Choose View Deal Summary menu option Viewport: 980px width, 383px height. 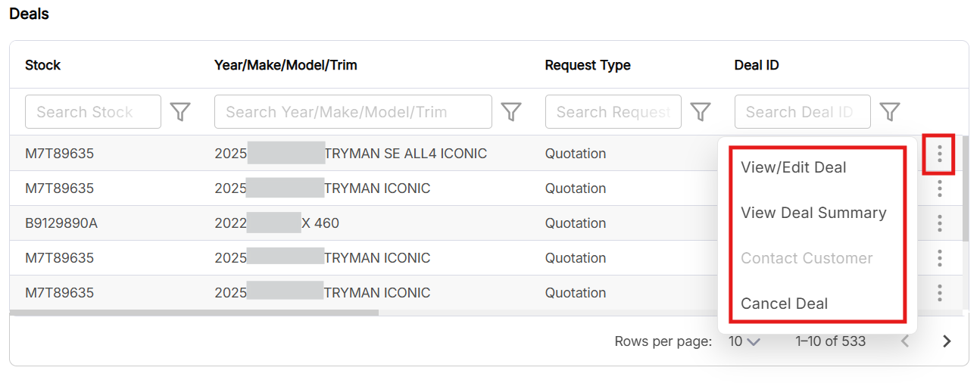(x=813, y=213)
